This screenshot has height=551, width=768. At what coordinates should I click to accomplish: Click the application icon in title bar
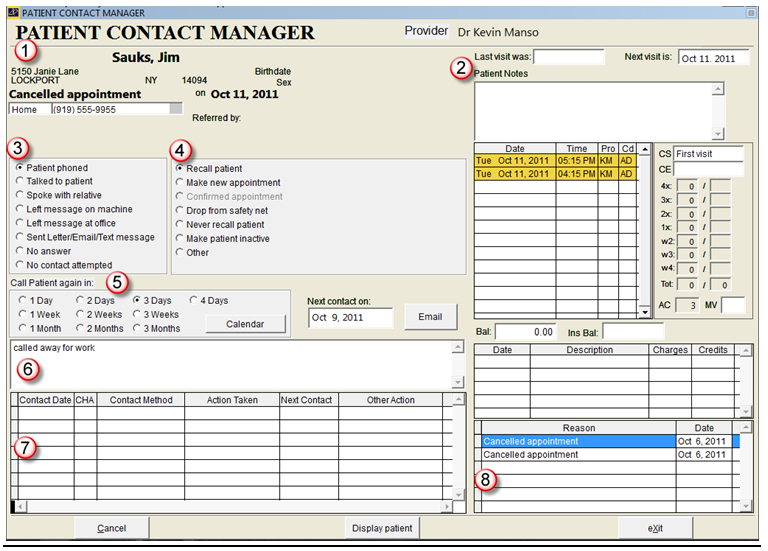coord(12,12)
